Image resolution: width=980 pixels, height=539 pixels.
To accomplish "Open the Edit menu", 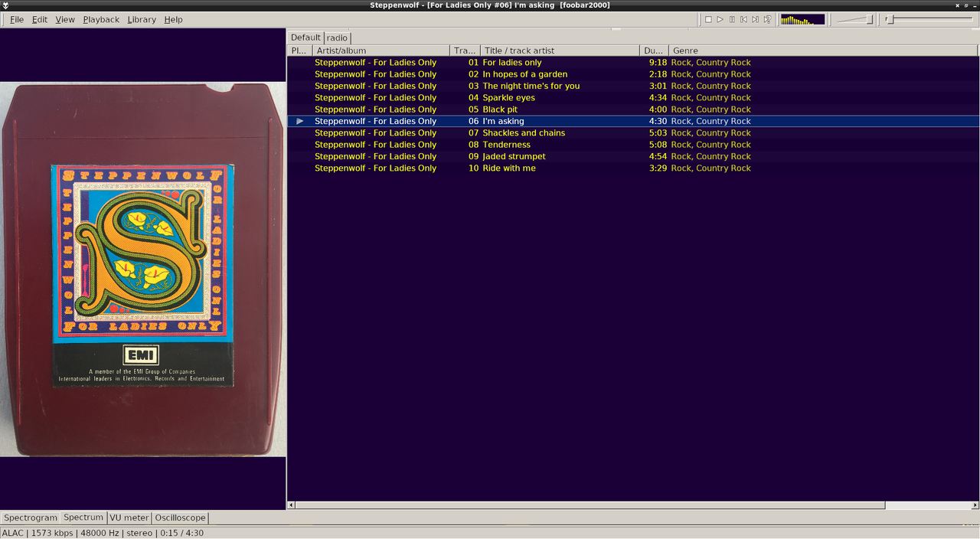I will point(40,19).
